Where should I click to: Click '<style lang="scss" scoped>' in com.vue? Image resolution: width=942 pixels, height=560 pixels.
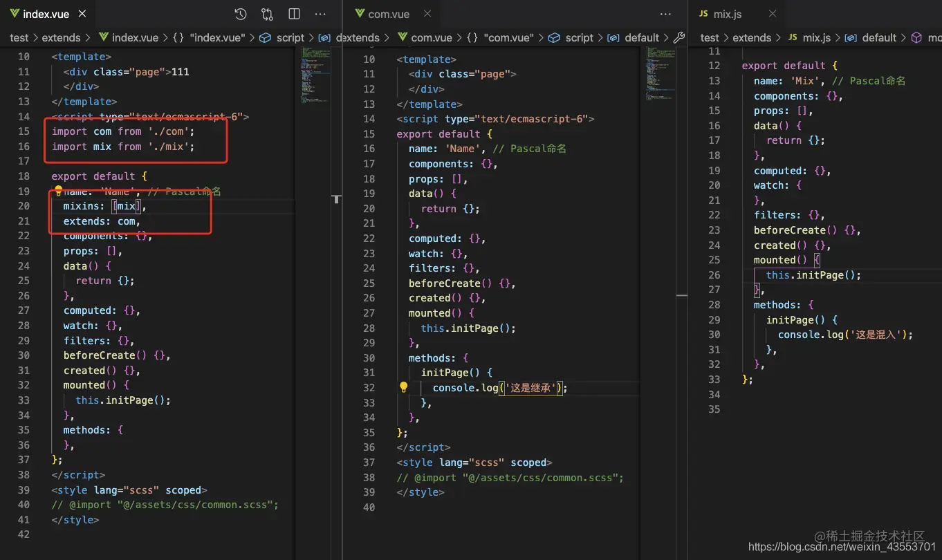(474, 463)
